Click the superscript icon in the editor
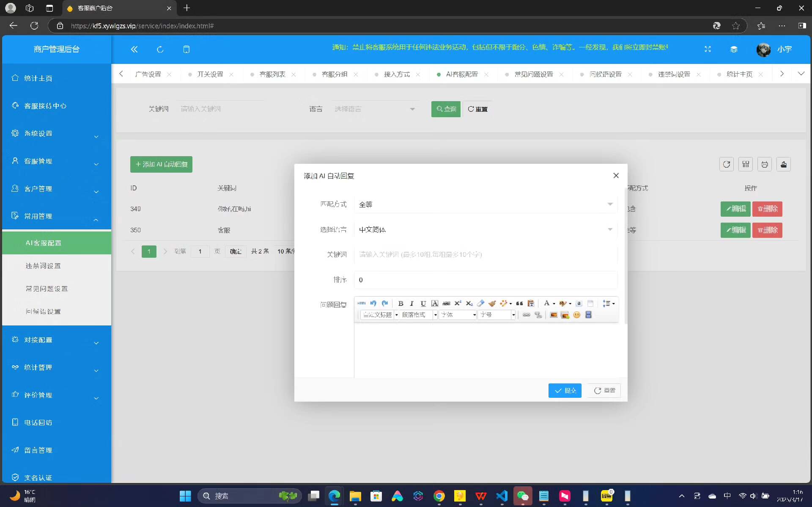This screenshot has height=507, width=812. click(x=458, y=303)
